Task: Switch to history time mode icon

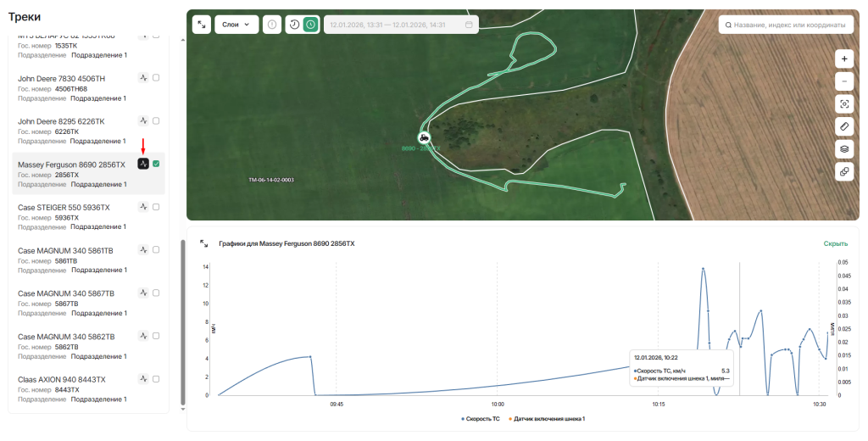Action: point(294,25)
